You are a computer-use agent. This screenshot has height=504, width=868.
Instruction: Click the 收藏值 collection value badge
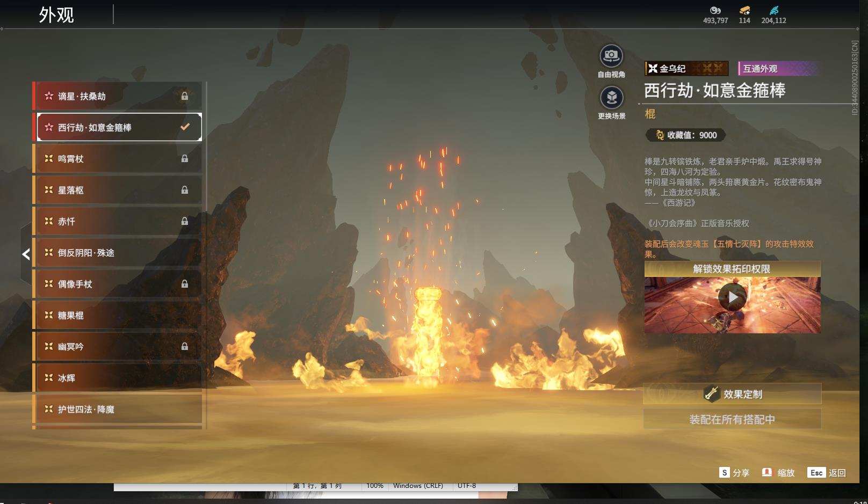pyautogui.click(x=685, y=135)
